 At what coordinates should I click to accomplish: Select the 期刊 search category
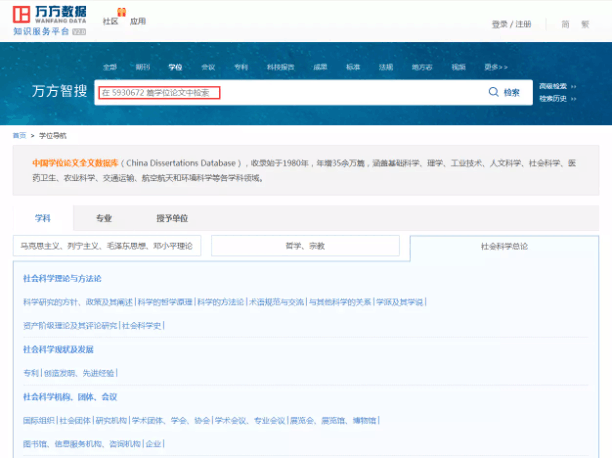click(143, 67)
